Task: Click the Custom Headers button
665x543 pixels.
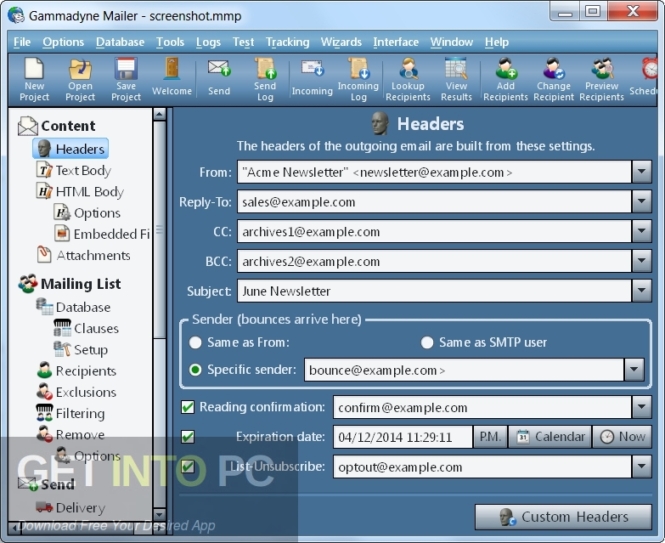Action: [x=563, y=517]
